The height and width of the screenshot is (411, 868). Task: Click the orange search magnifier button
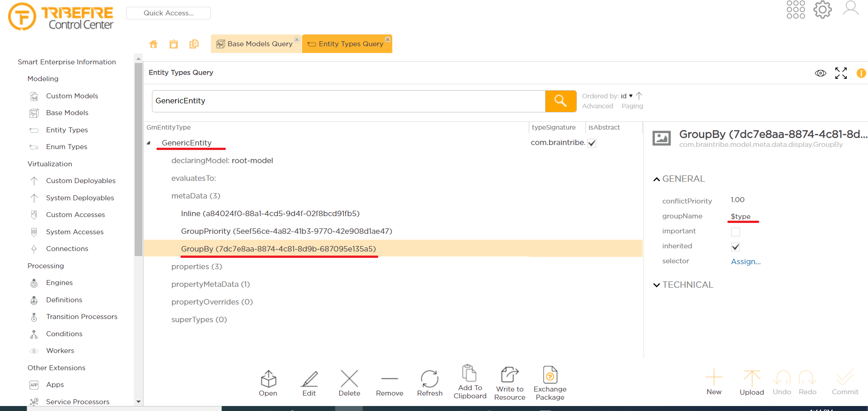coord(561,101)
